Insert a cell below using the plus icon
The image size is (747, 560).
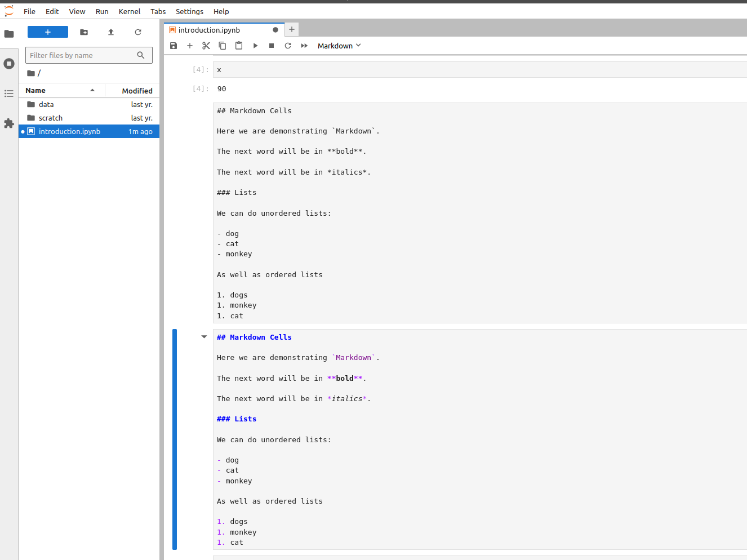point(190,46)
